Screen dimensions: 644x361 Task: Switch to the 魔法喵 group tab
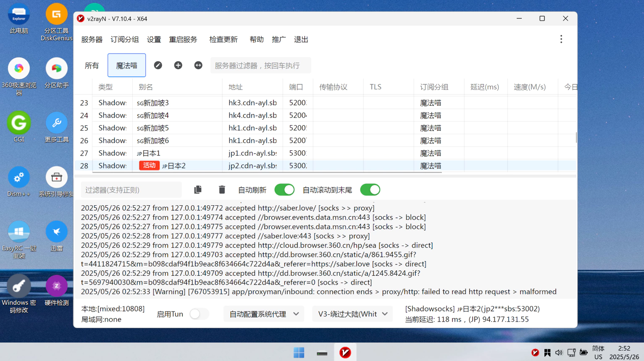[127, 65]
